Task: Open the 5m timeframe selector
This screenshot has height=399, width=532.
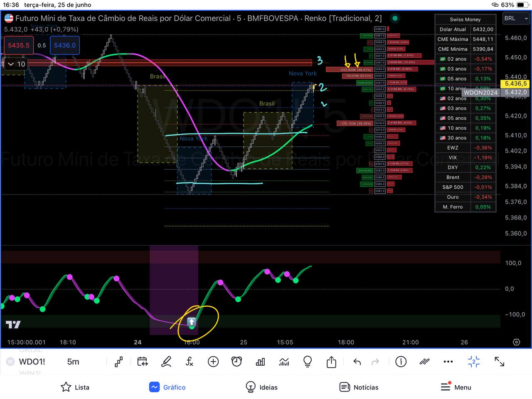Action: 73,362
